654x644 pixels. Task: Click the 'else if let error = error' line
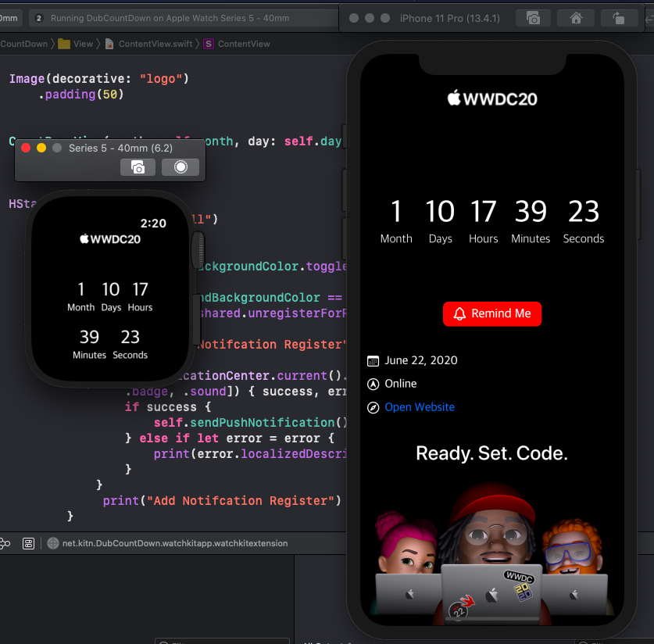coord(230,438)
